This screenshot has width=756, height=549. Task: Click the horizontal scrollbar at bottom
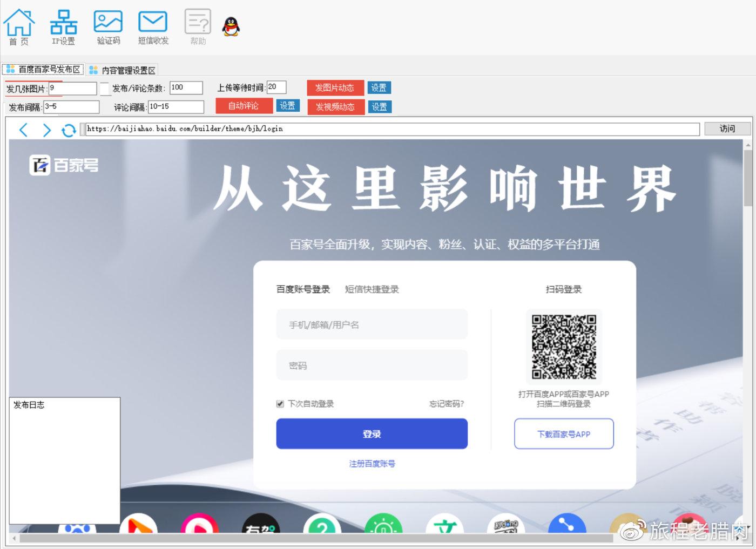click(x=316, y=538)
